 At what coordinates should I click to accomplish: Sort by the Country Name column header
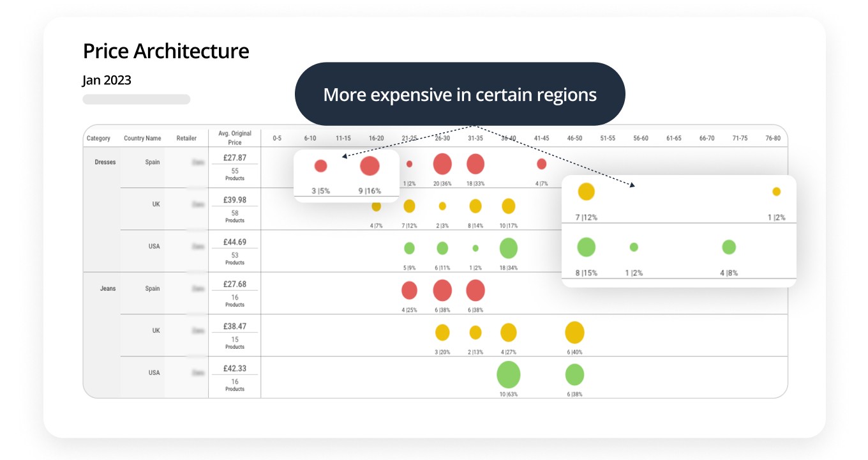[142, 138]
